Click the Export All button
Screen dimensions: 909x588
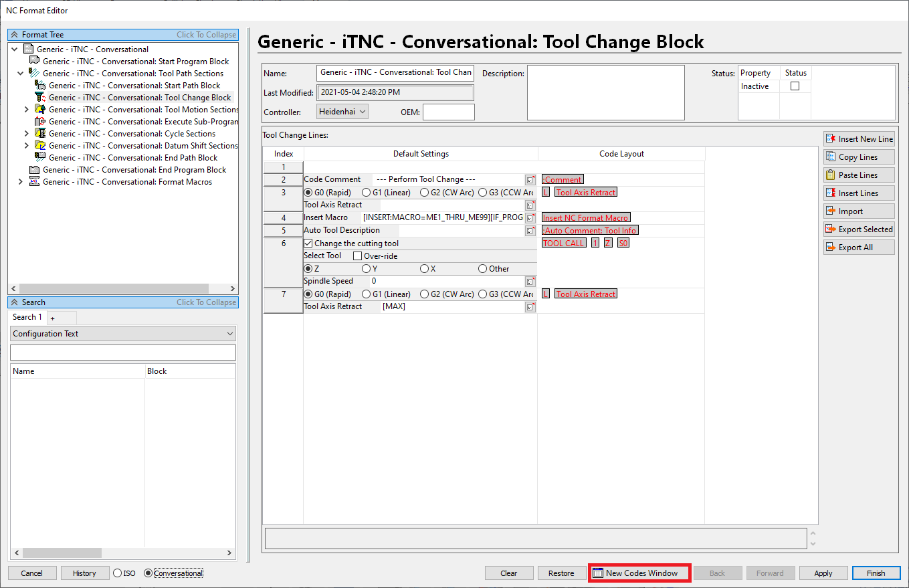point(859,247)
